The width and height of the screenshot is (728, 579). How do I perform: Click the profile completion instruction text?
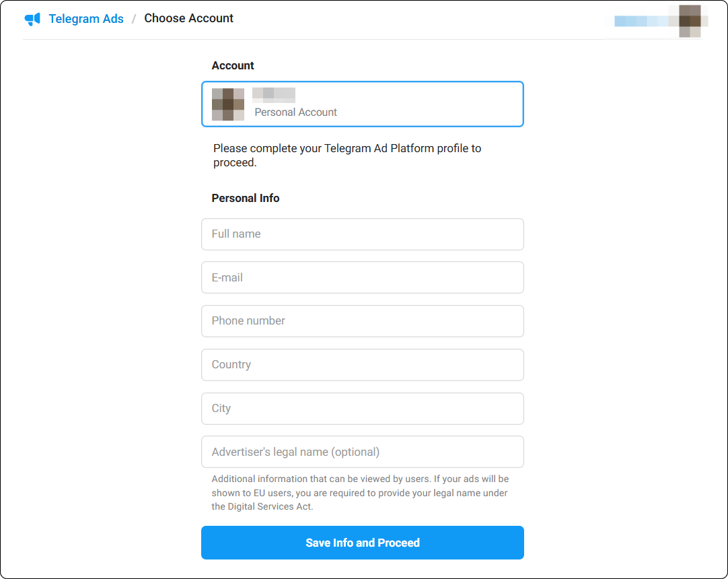coord(347,155)
